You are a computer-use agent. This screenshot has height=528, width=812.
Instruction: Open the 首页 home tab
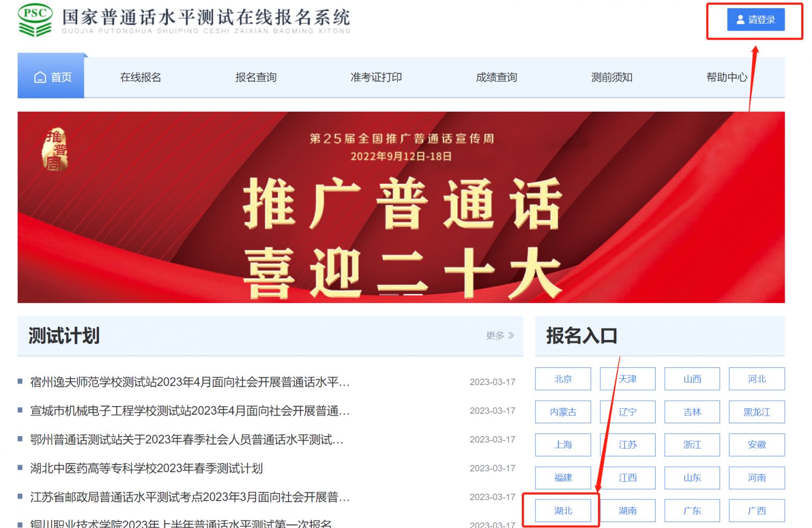[x=52, y=77]
